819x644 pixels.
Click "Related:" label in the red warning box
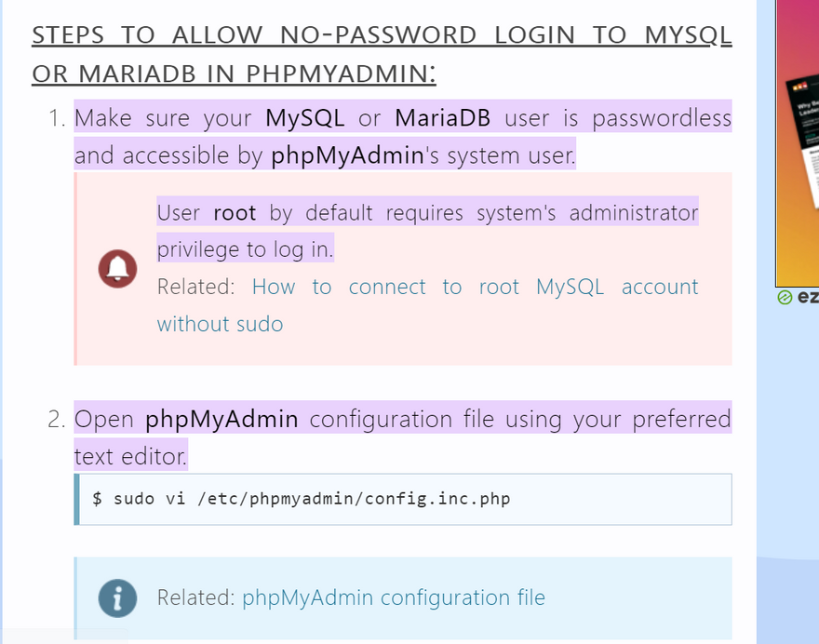click(x=195, y=287)
